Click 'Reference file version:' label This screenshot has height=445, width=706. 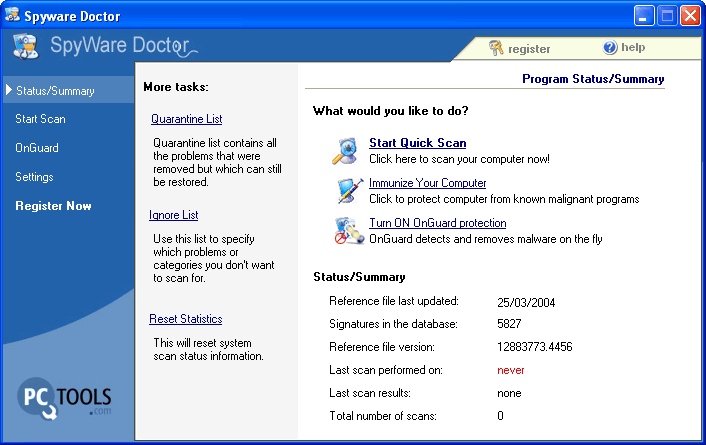tap(381, 347)
